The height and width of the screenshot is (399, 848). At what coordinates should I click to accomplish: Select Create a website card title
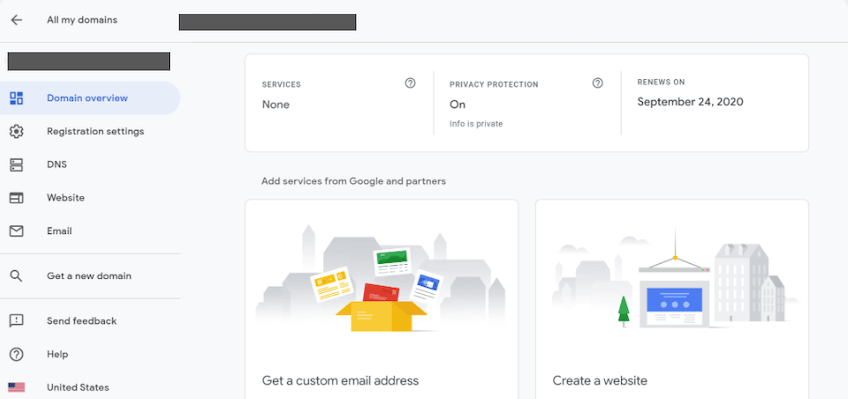pos(600,381)
